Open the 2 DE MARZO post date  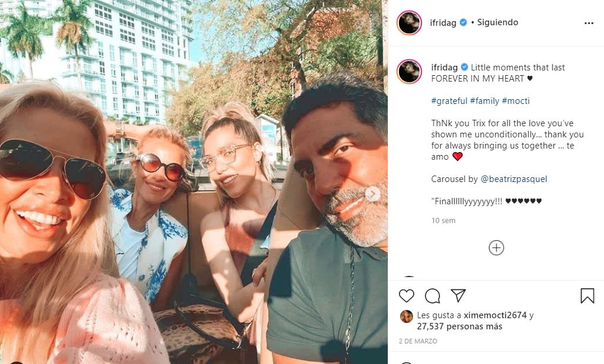418,341
